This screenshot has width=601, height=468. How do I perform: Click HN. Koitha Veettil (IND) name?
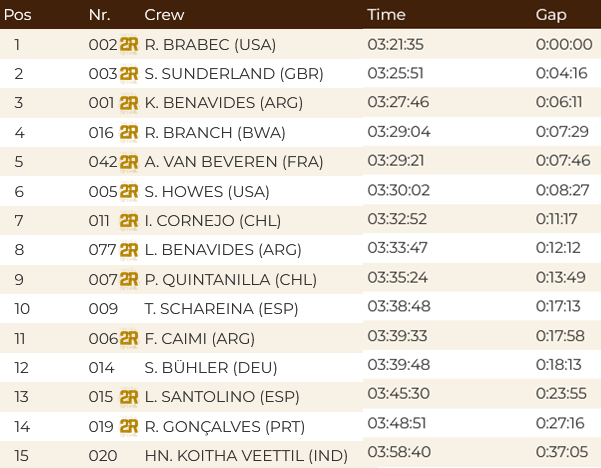click(x=245, y=456)
